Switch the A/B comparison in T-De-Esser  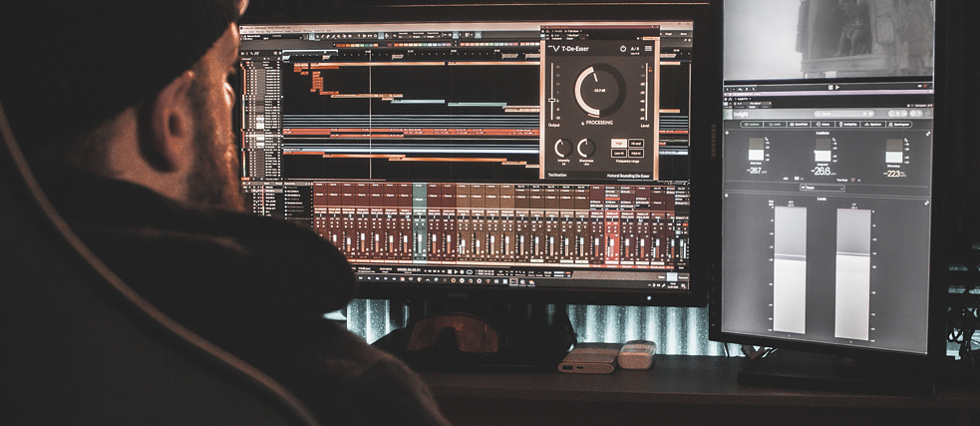pos(636,48)
